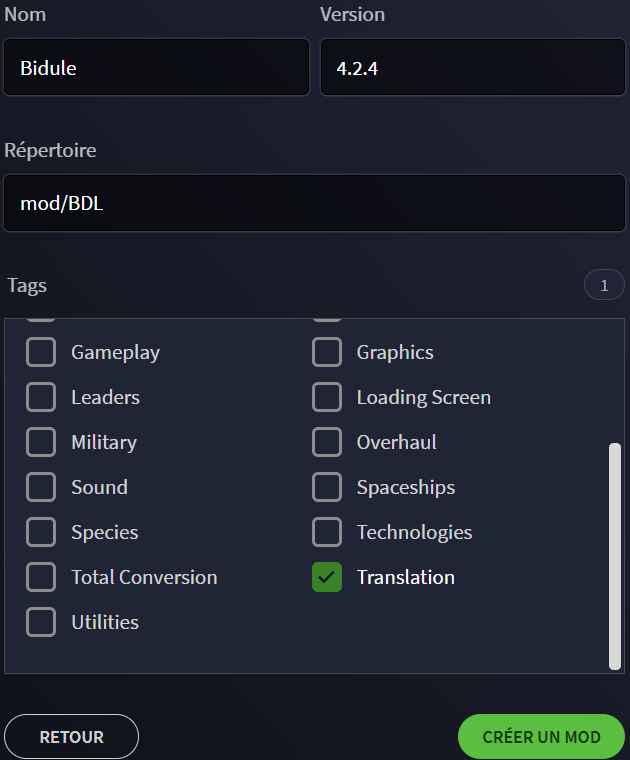Viewport: 630px width, 760px height.
Task: Select the Technologies tag checkbox
Action: tap(327, 532)
